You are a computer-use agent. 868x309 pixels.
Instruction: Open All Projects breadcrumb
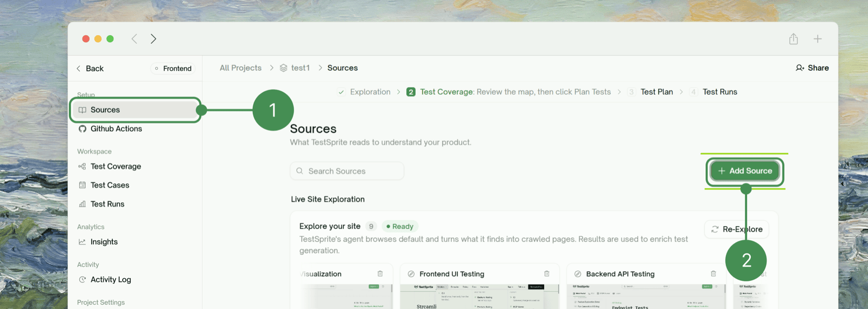pos(240,68)
